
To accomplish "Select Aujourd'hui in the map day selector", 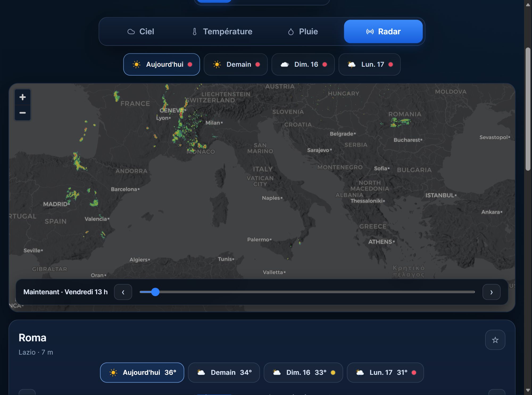I will click(x=161, y=64).
